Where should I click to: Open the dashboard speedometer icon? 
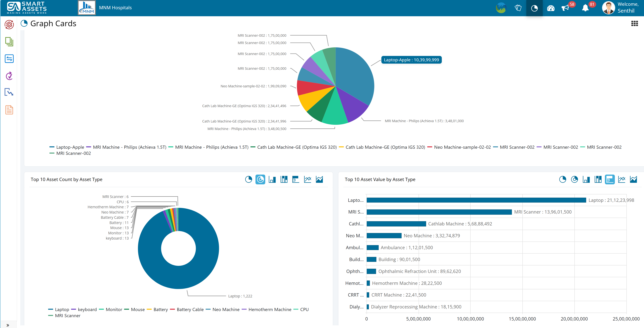click(x=551, y=8)
